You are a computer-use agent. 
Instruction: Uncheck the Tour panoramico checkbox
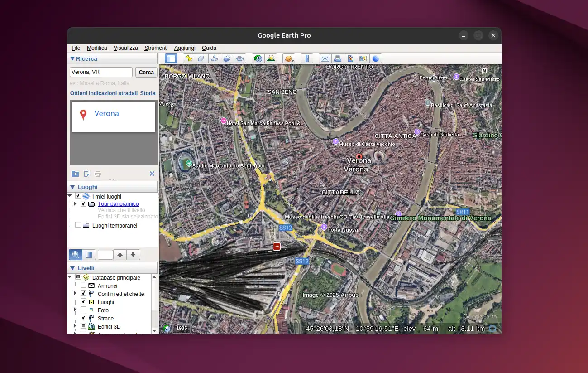coord(84,204)
